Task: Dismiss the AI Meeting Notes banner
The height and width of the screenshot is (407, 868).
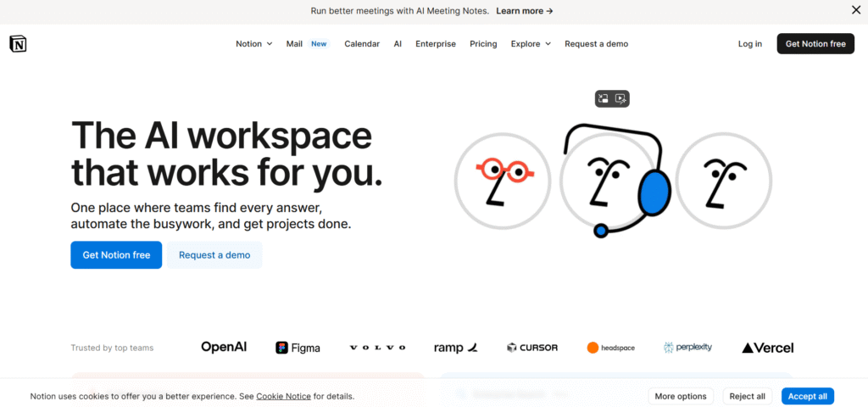Action: 856,9
